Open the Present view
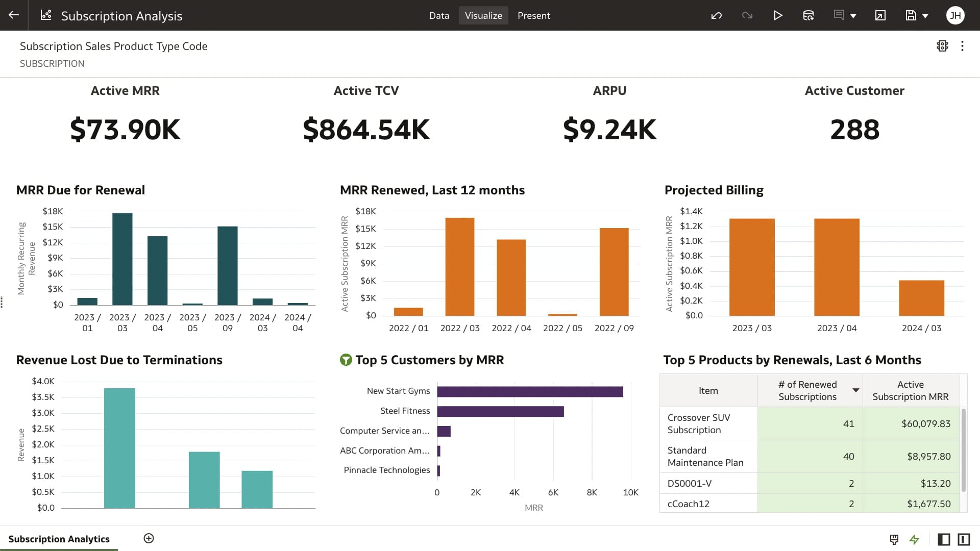The image size is (980, 551). click(x=534, y=15)
